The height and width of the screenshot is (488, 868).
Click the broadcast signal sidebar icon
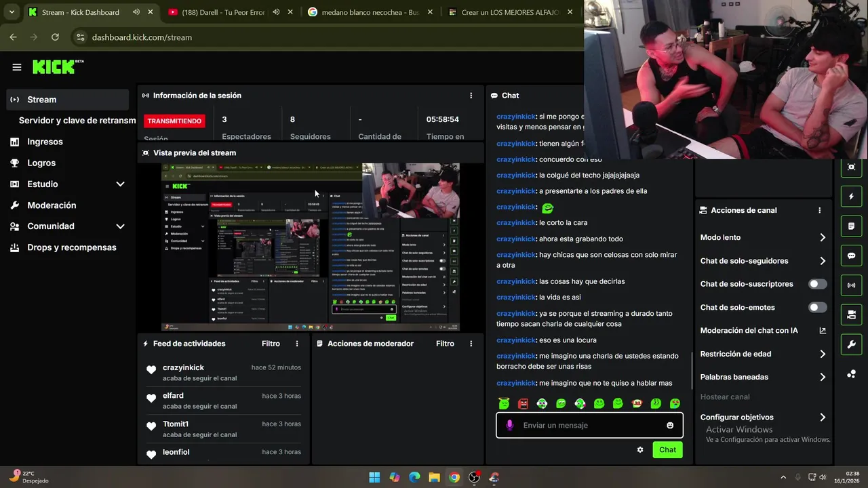[x=852, y=285]
